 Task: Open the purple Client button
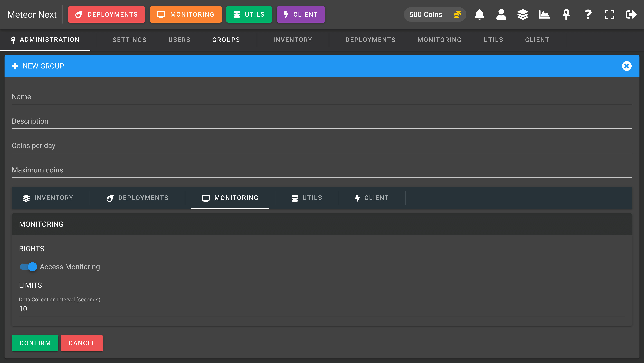pos(301,14)
